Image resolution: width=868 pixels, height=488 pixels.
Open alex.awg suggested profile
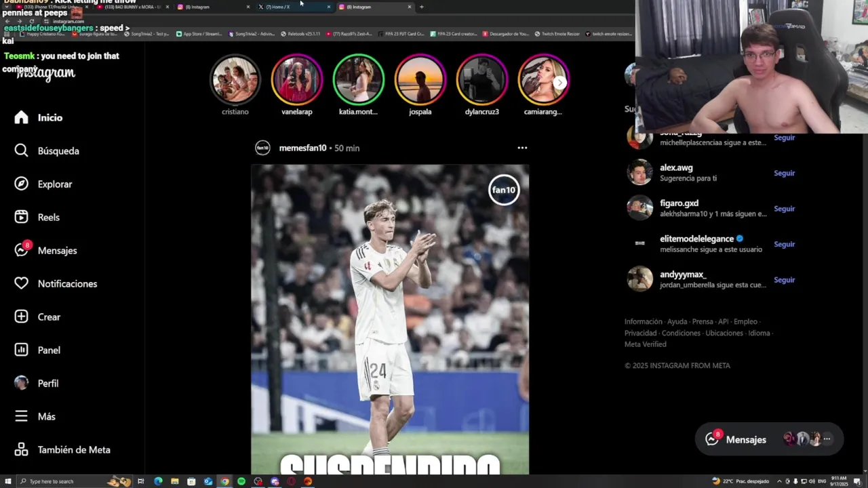click(676, 167)
